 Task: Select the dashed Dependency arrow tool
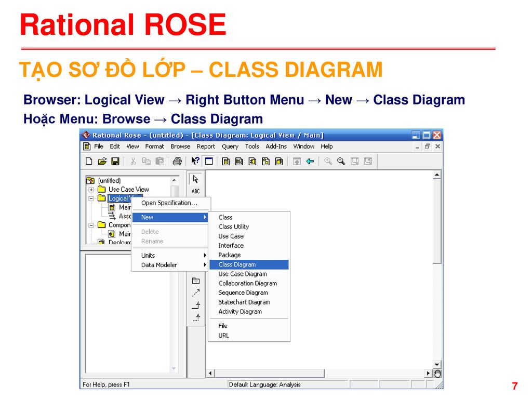[196, 293]
